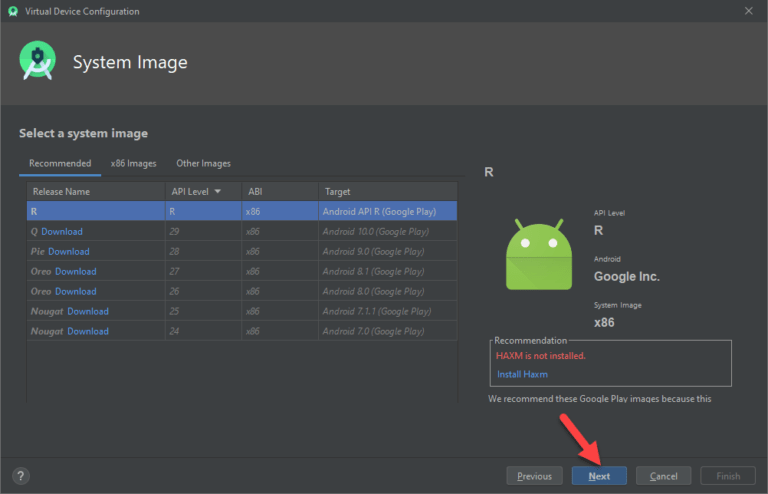The image size is (768, 494).
Task: Open the x86 Images tab
Action: [x=133, y=164]
